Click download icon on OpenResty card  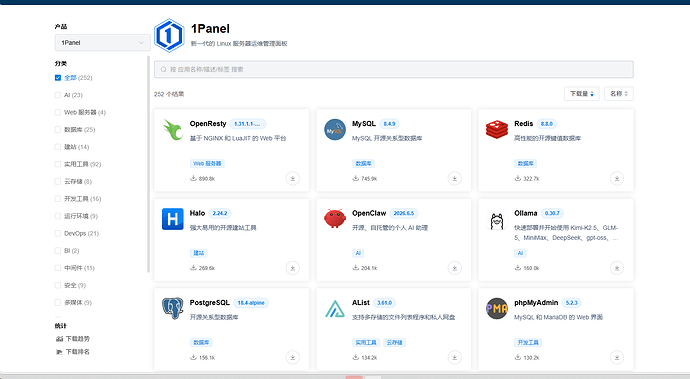pyautogui.click(x=293, y=178)
